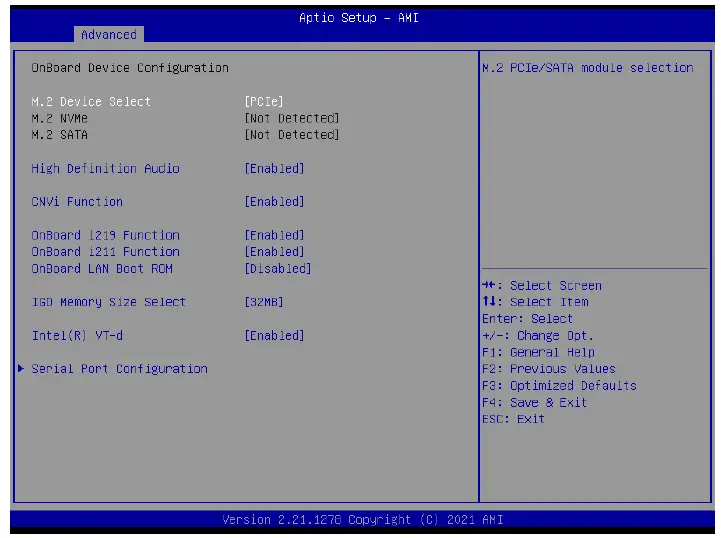The image size is (721, 538).
Task: Click the F4: Save & Exit hint
Action: (534, 403)
